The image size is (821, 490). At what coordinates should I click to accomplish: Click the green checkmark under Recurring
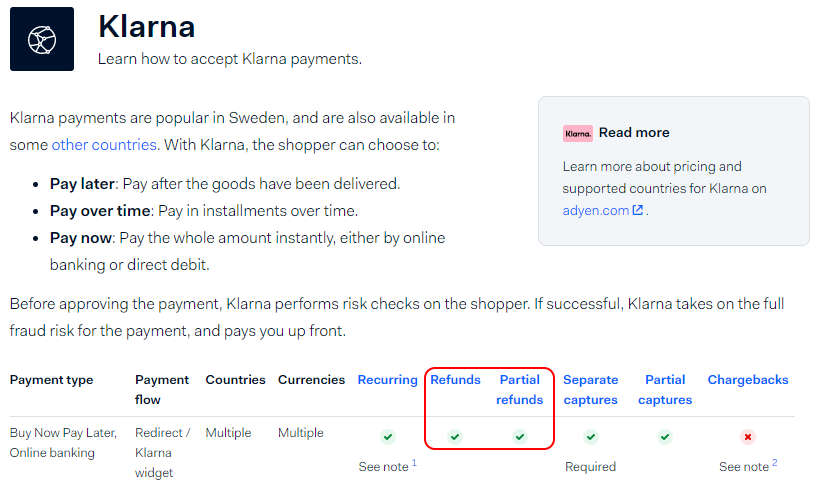(x=387, y=436)
